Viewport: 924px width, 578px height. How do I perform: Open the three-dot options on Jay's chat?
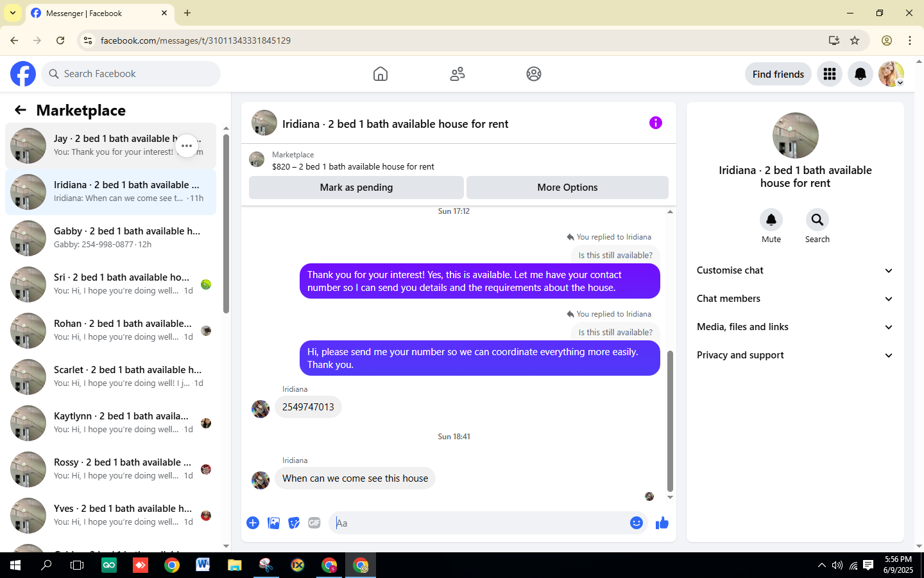[x=187, y=146]
